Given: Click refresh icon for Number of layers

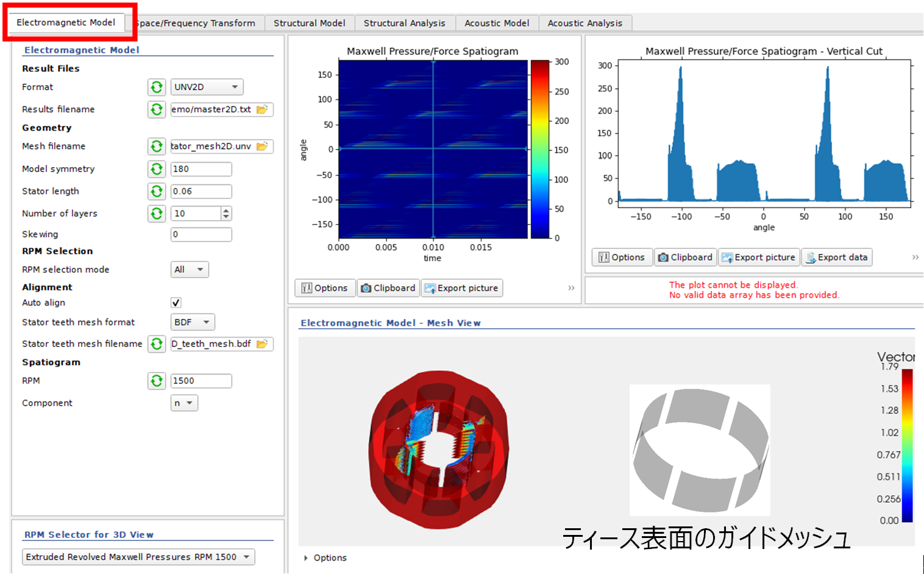Looking at the screenshot, I should click(x=157, y=213).
